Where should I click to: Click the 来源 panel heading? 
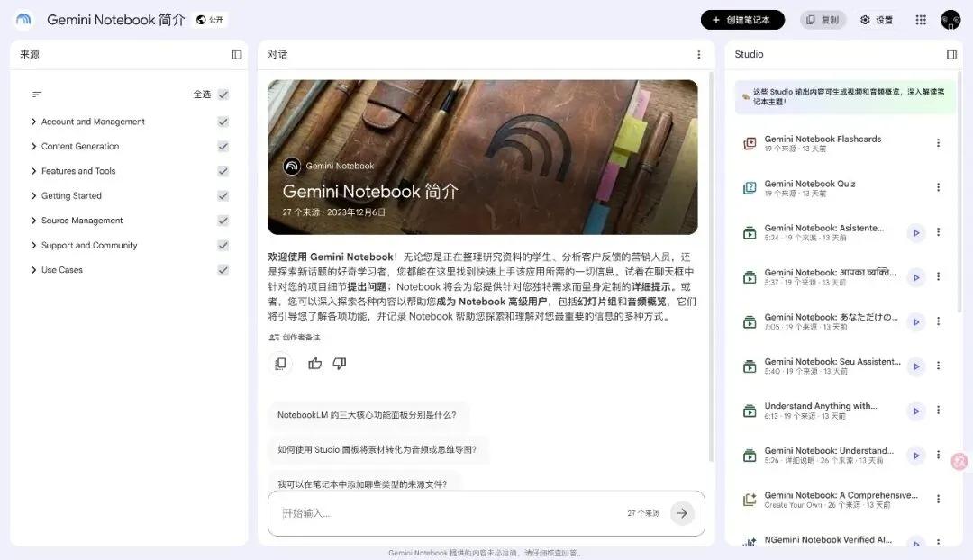pos(30,55)
